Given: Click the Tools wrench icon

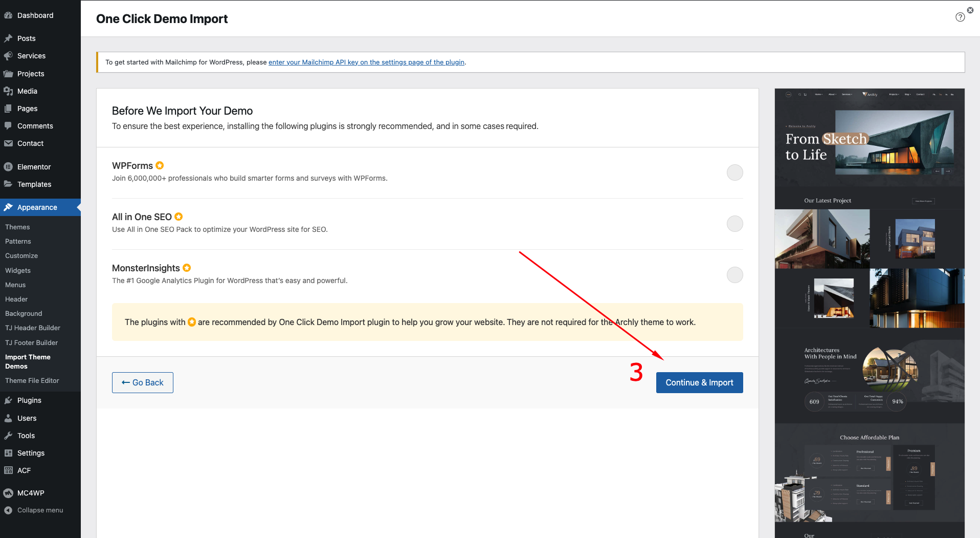Looking at the screenshot, I should pos(8,436).
